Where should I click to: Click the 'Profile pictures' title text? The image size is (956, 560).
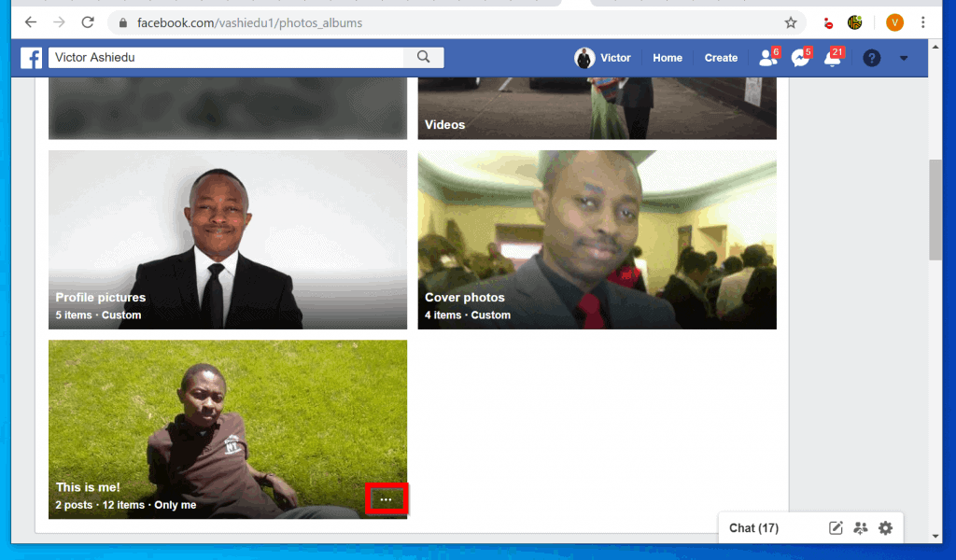click(x=101, y=298)
